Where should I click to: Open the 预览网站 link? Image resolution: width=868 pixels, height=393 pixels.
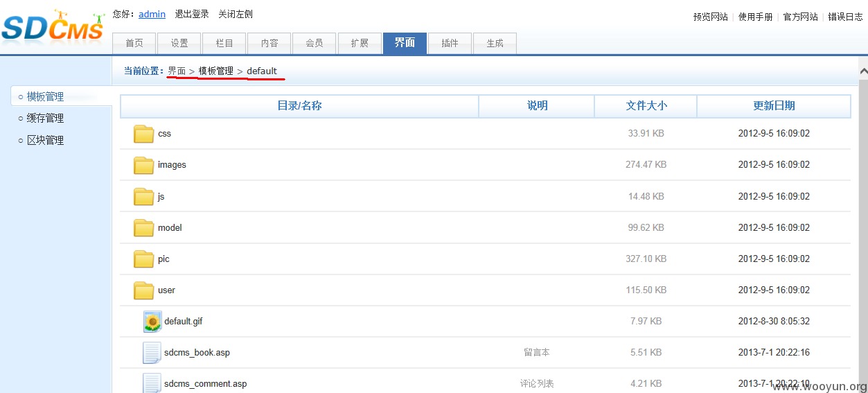click(x=710, y=17)
